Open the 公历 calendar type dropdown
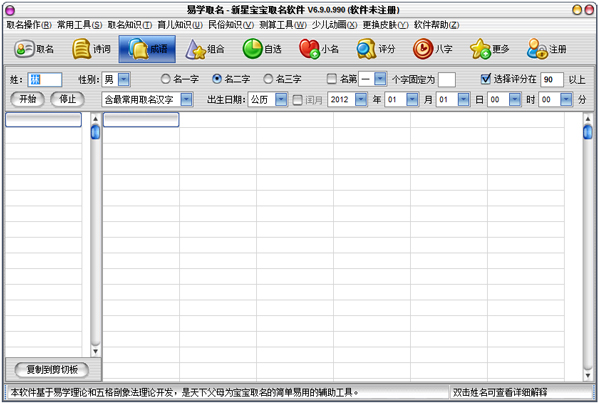 coord(281,100)
